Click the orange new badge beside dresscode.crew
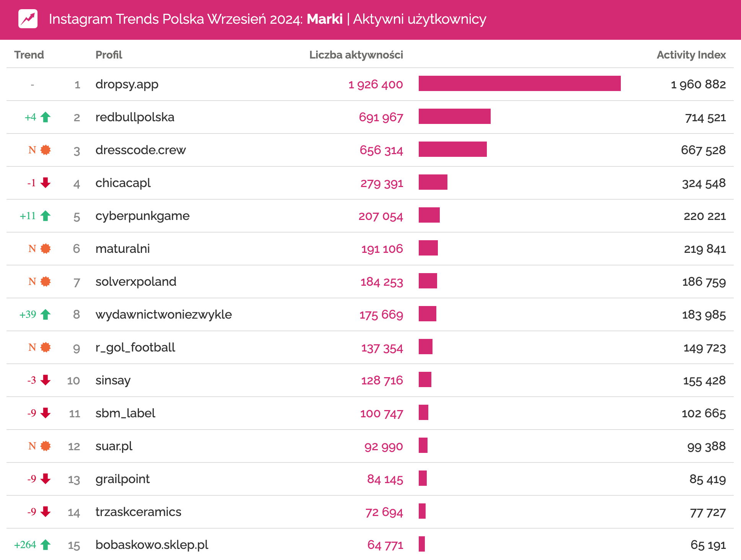The height and width of the screenshot is (560, 741). tap(46, 150)
